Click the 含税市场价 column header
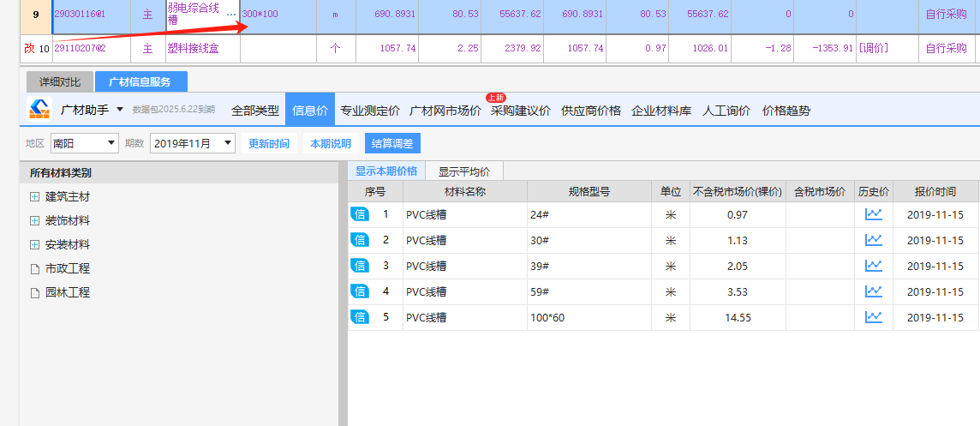980x426 pixels. 820,192
